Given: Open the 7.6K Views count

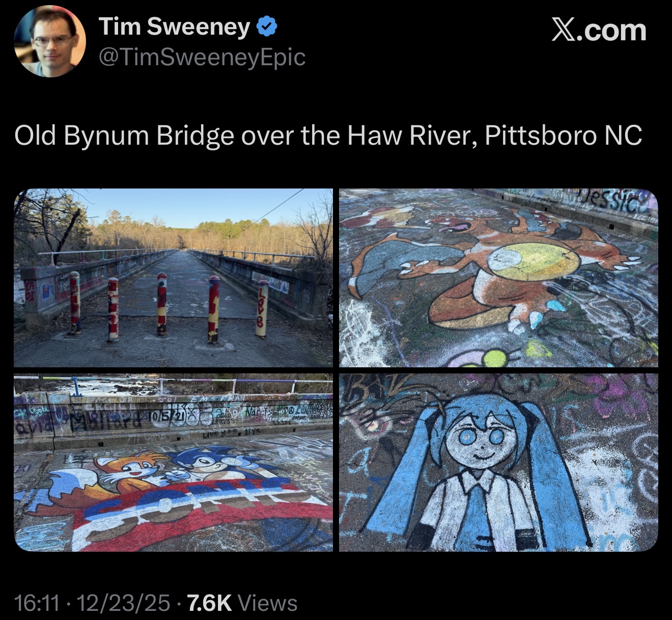Looking at the screenshot, I should [x=242, y=603].
